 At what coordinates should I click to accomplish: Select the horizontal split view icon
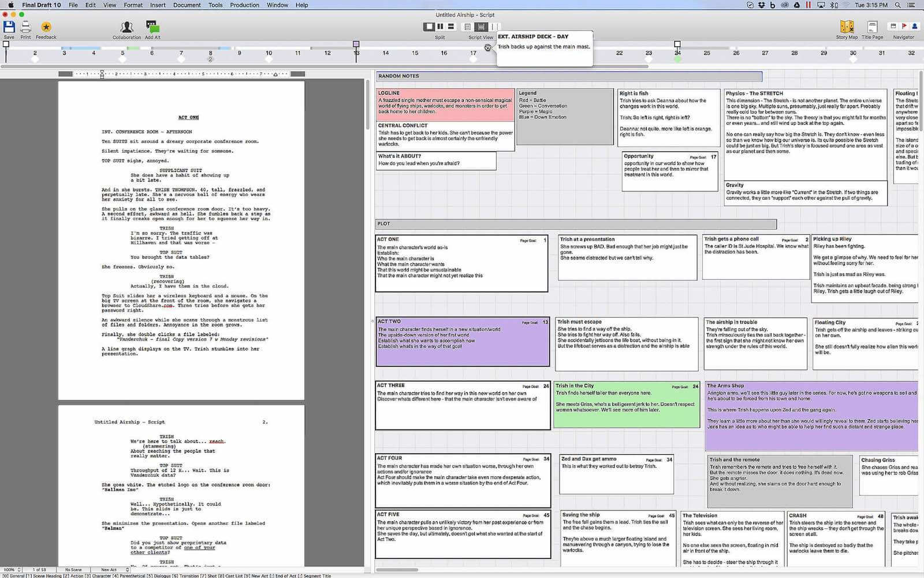coord(451,27)
